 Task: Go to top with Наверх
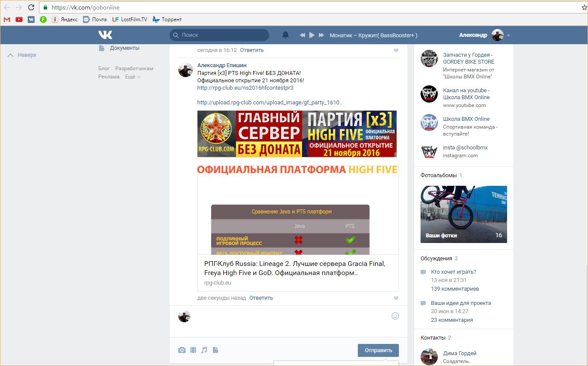click(x=22, y=55)
